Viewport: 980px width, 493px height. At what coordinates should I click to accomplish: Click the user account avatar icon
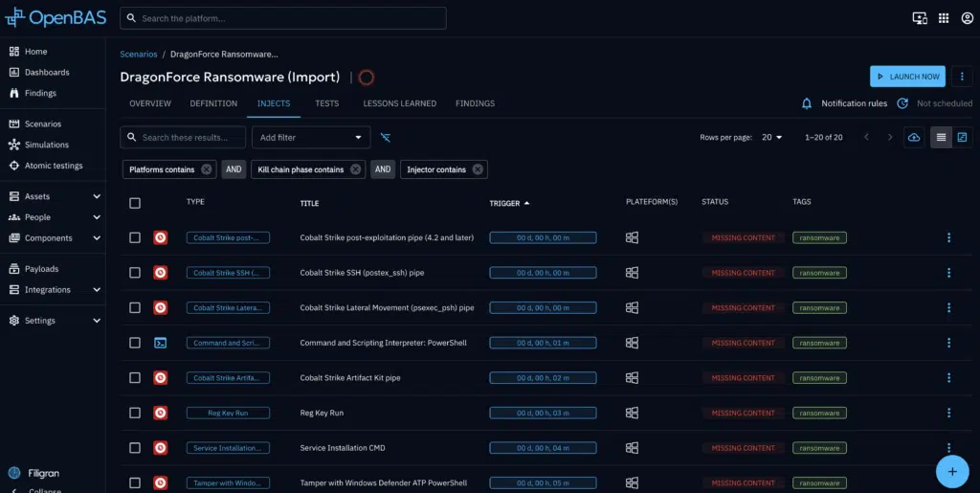[x=965, y=18]
